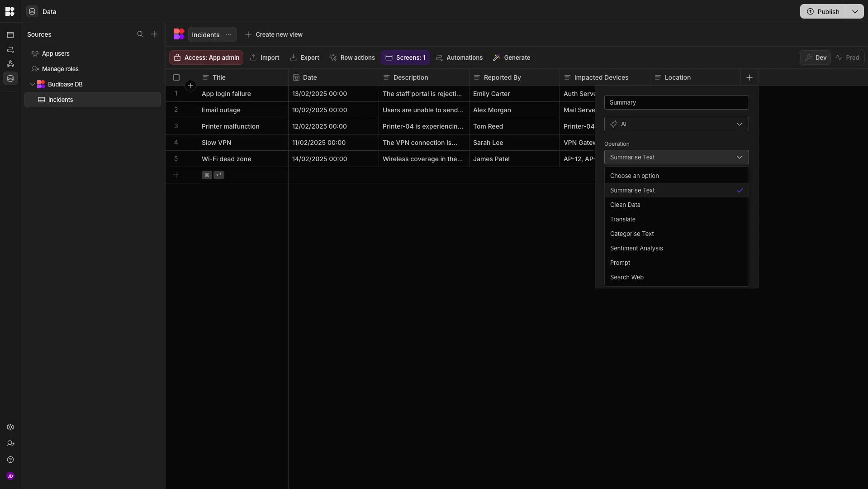Click the Description column header

point(424,77)
